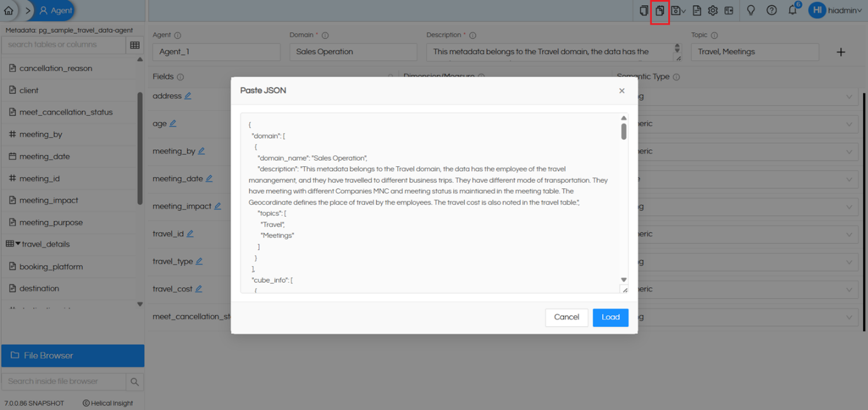Click the sidebar table list scrollbar
This screenshot has width=868, height=410.
point(140,149)
